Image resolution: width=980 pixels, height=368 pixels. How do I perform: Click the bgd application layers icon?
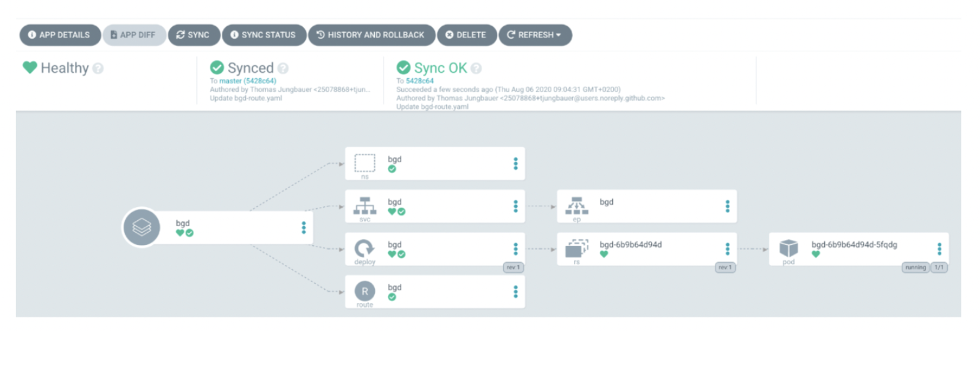(141, 227)
